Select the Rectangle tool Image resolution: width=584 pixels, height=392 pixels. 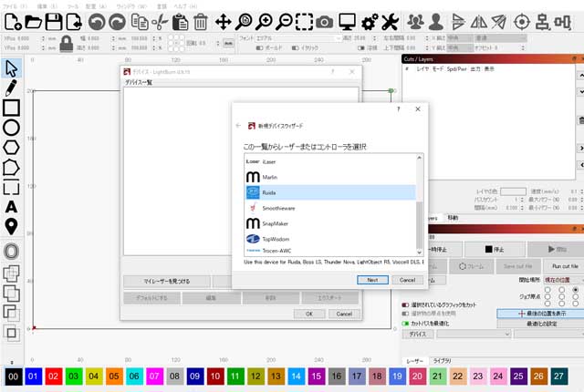(11, 108)
